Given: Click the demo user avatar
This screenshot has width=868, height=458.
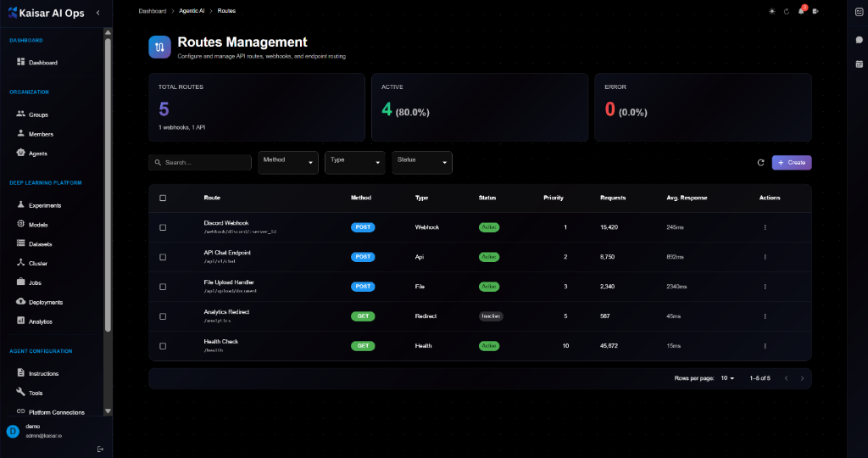Looking at the screenshot, I should (x=13, y=431).
